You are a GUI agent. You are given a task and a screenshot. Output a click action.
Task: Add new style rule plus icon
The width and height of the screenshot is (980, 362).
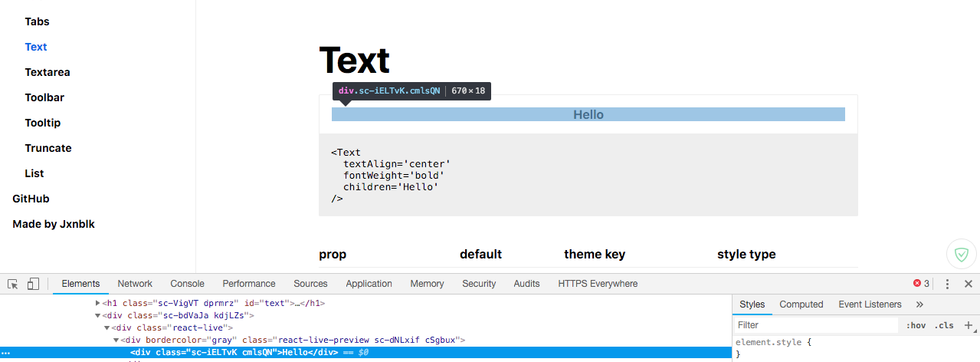969,325
